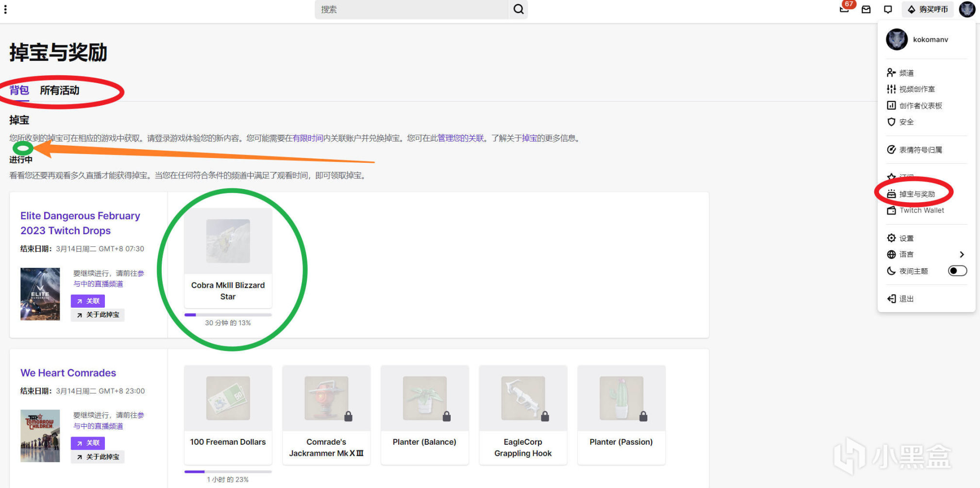
Task: Select the Cobra MkIII Blizzard Star drop image
Action: click(x=228, y=241)
